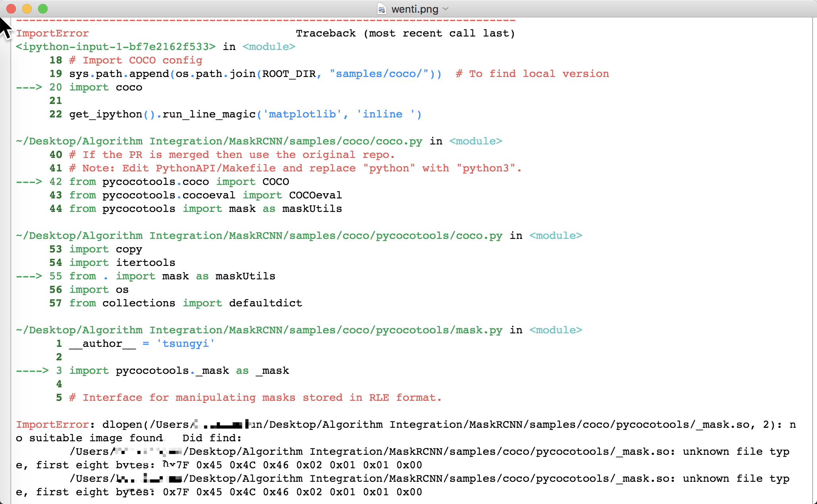Image resolution: width=817 pixels, height=504 pixels.
Task: Click the arrow marking line 42
Action: pyautogui.click(x=29, y=182)
